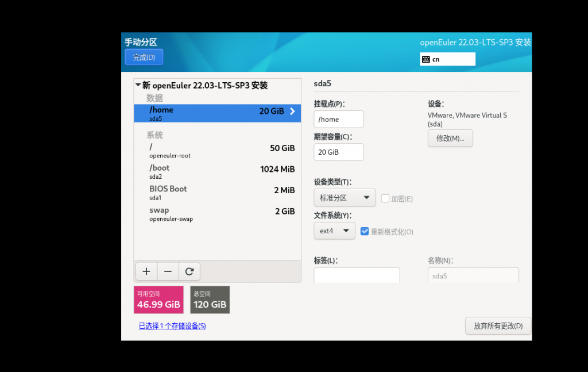Screen dimensions: 588x372
Task: Click the add mount point plus icon
Action: click(x=146, y=271)
